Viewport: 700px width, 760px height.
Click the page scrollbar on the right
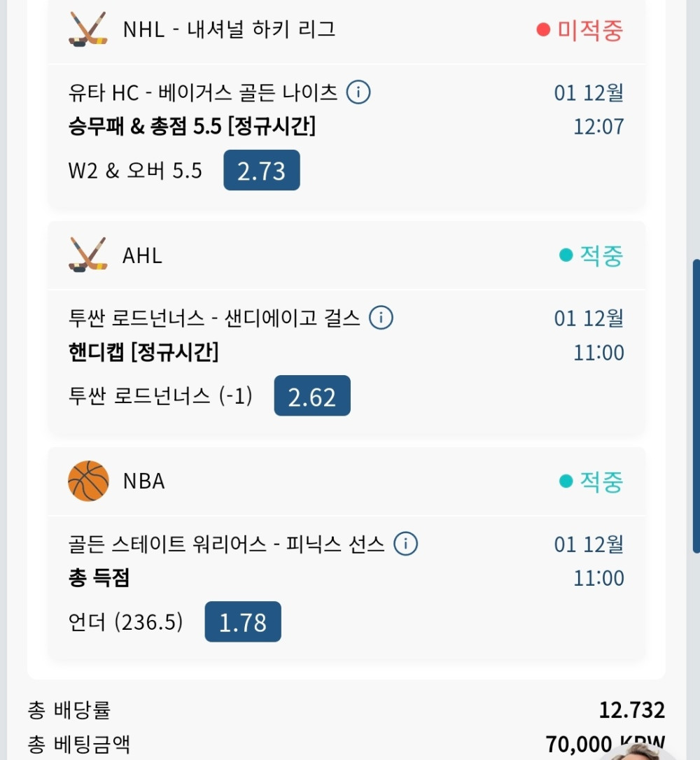[696, 406]
